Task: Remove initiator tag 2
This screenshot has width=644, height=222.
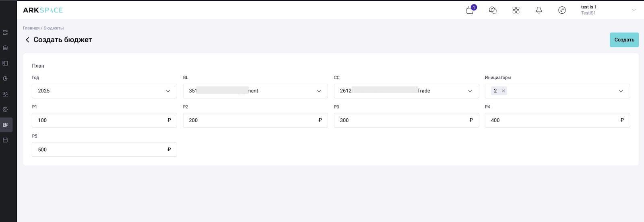Action: tap(503, 91)
